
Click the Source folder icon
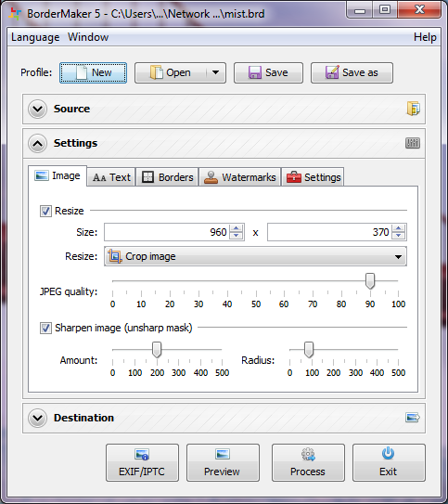pos(413,109)
